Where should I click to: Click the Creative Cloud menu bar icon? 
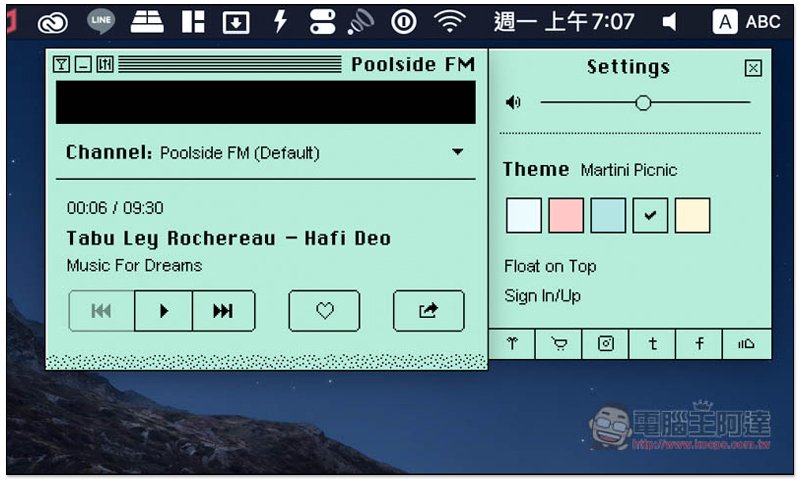click(53, 22)
